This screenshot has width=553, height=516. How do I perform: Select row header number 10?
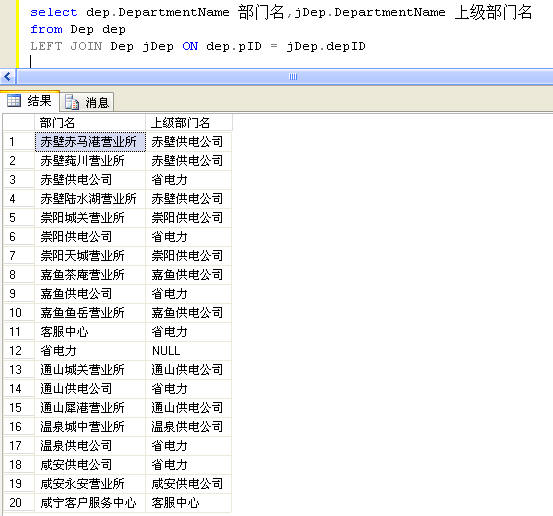[x=19, y=312]
